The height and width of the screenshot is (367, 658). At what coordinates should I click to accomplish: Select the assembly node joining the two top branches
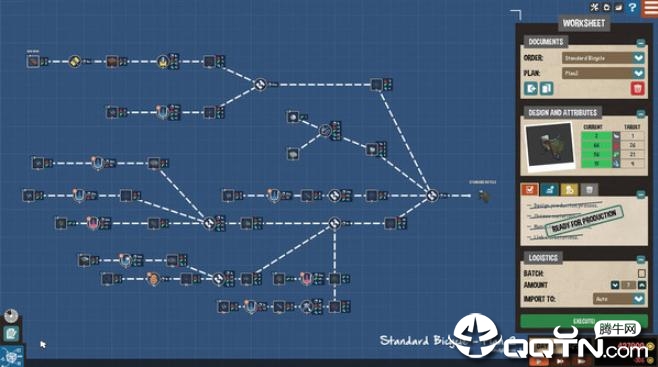(x=260, y=84)
